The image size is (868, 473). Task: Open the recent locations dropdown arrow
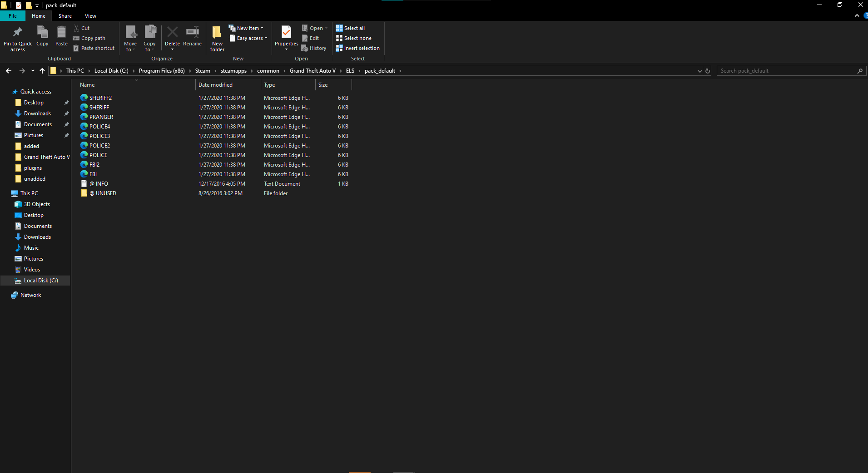coord(33,71)
